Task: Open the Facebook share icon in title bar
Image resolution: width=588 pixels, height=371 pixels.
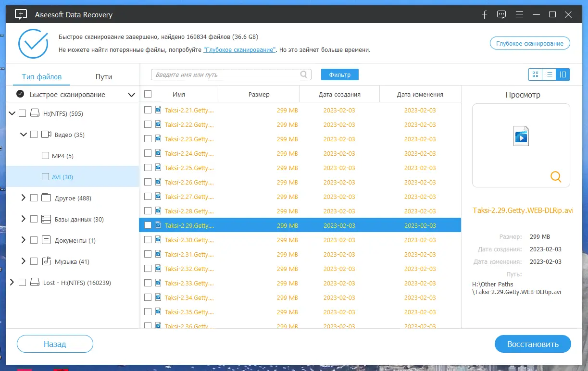Action: tap(485, 14)
